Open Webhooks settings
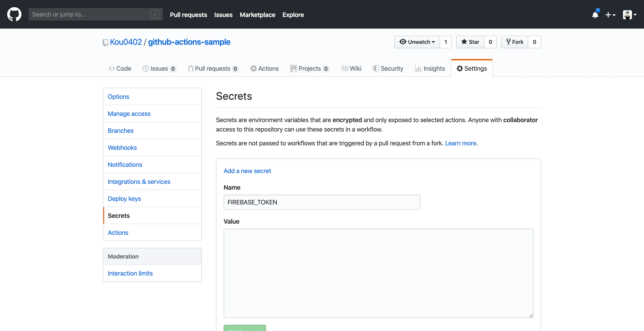644x331 pixels. tap(152, 148)
